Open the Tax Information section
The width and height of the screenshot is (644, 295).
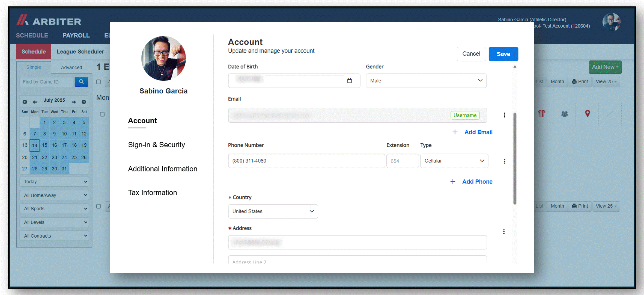(x=153, y=193)
